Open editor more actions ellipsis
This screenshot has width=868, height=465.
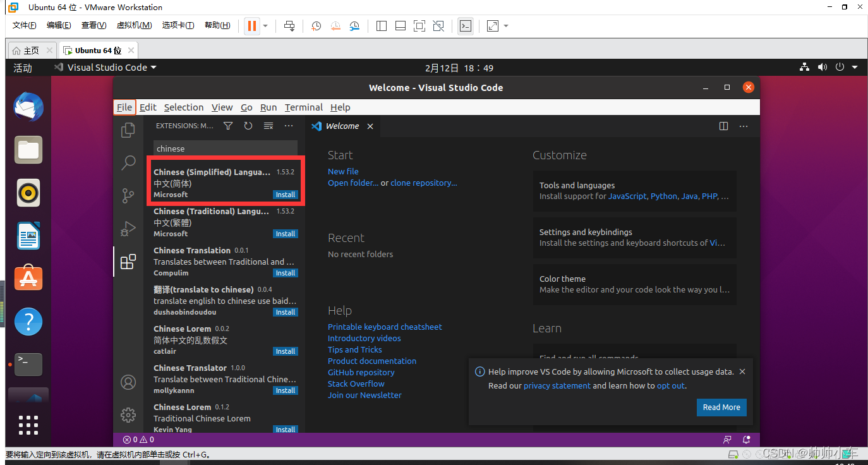(744, 126)
